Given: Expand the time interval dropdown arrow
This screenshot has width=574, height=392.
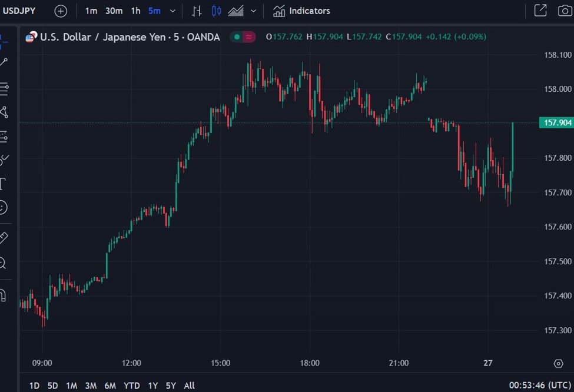Looking at the screenshot, I should pos(172,11).
